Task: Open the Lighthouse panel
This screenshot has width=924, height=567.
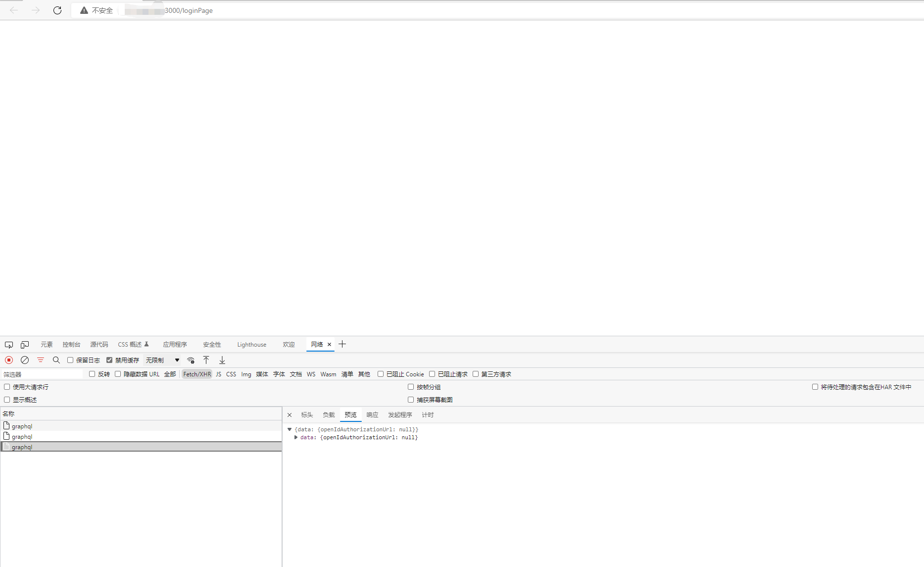Action: click(x=251, y=344)
